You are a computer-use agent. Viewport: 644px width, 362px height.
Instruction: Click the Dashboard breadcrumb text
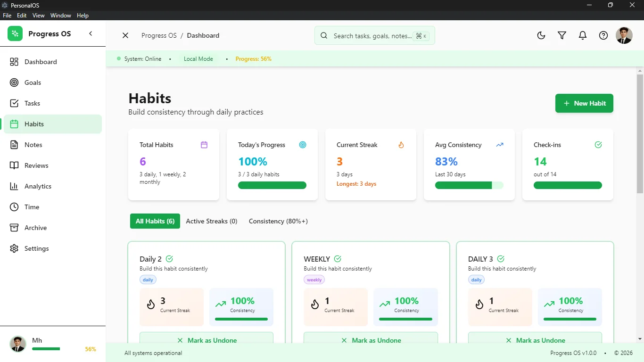tap(203, 35)
